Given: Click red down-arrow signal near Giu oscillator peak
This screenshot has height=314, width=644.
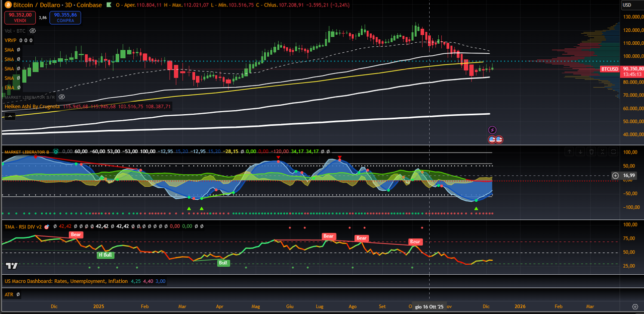Looking at the screenshot, I should point(278,158).
